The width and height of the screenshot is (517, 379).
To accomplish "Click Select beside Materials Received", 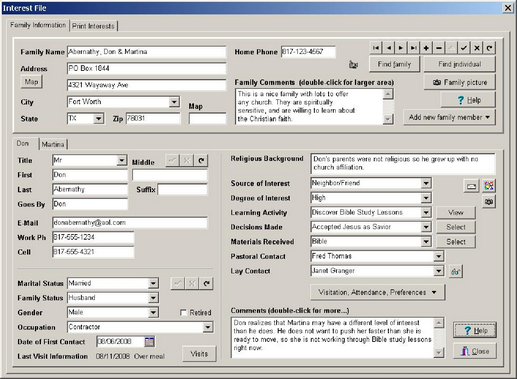I will tap(456, 242).
